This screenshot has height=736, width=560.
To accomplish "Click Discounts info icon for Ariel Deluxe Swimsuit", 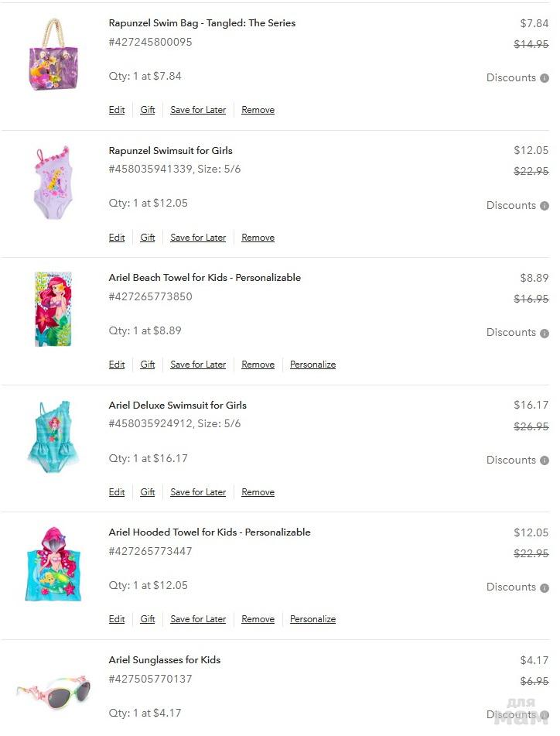I will [545, 460].
